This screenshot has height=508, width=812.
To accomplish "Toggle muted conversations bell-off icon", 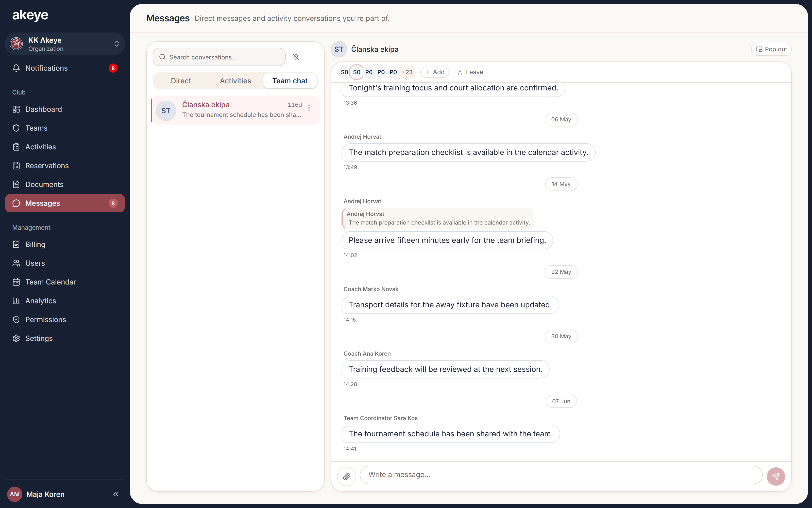I will coord(296,57).
